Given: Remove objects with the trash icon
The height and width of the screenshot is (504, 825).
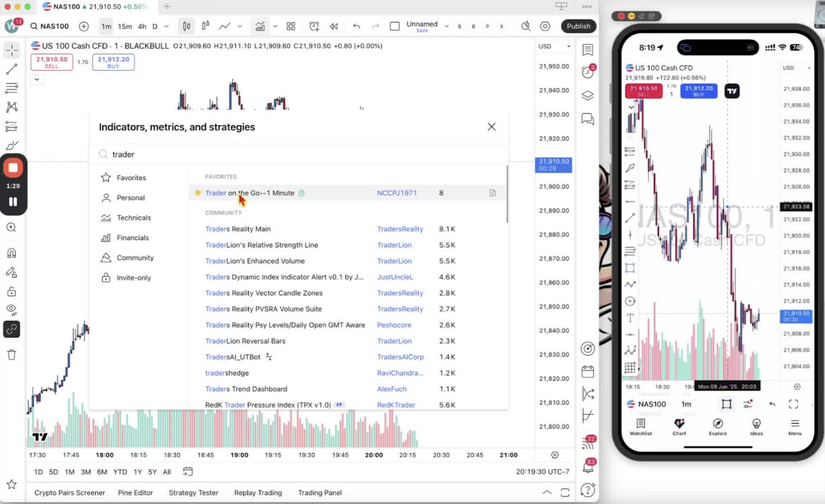Looking at the screenshot, I should 12,354.
